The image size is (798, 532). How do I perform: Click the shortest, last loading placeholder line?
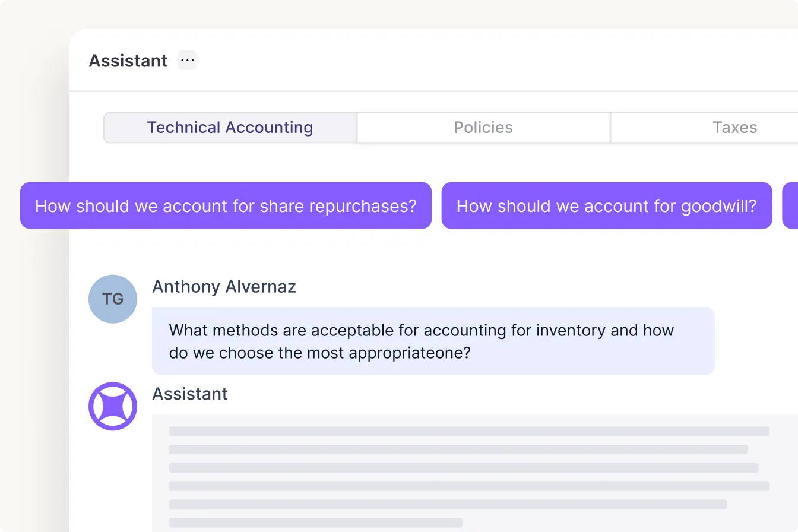[315, 522]
